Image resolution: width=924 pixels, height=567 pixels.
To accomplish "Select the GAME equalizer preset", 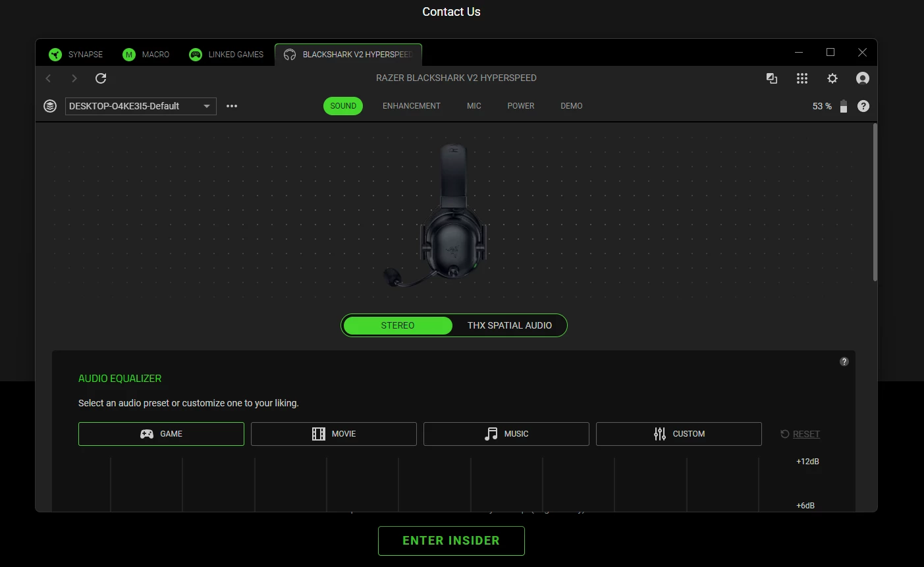I will pos(161,434).
